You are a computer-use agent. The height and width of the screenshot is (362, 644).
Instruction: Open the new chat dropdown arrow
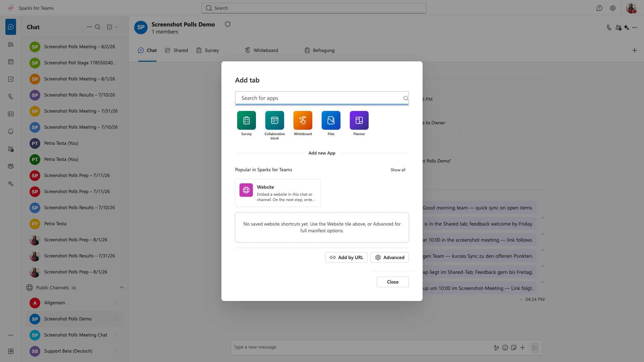116,27
